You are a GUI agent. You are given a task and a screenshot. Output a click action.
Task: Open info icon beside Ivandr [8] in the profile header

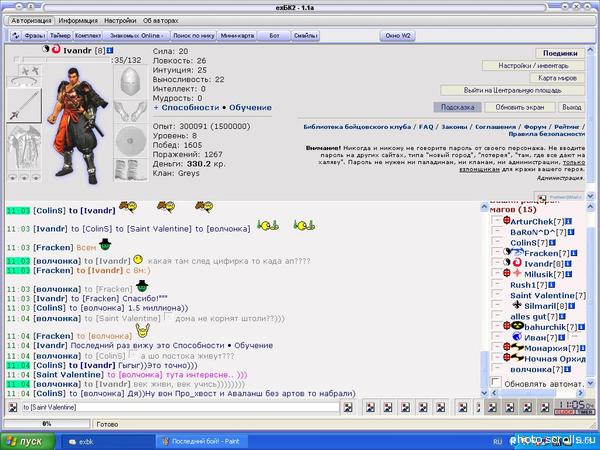110,50
